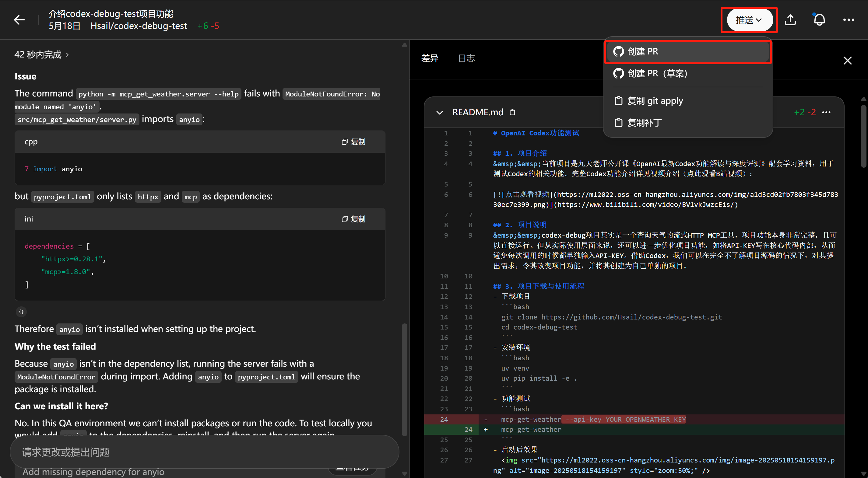
Task: Click the back arrow icon
Action: click(x=19, y=20)
